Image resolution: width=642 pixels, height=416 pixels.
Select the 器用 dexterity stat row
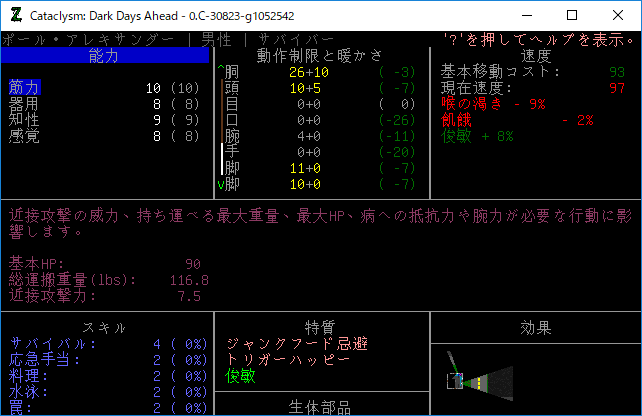pos(24,104)
